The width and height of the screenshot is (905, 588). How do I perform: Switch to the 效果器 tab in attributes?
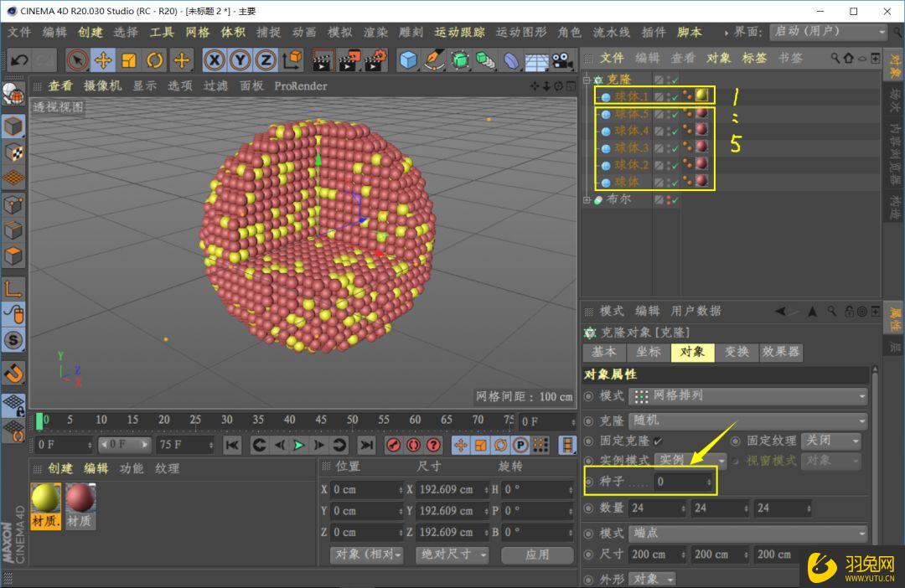[781, 353]
